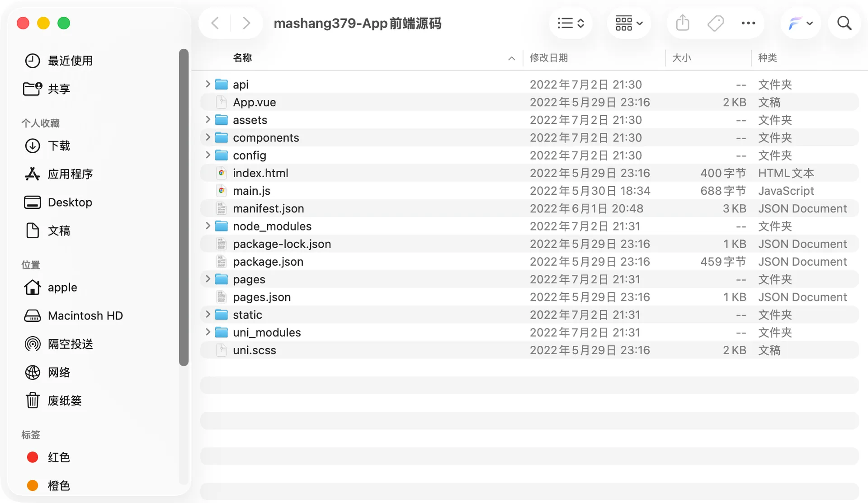
Task: Expand the api folder
Action: point(208,84)
